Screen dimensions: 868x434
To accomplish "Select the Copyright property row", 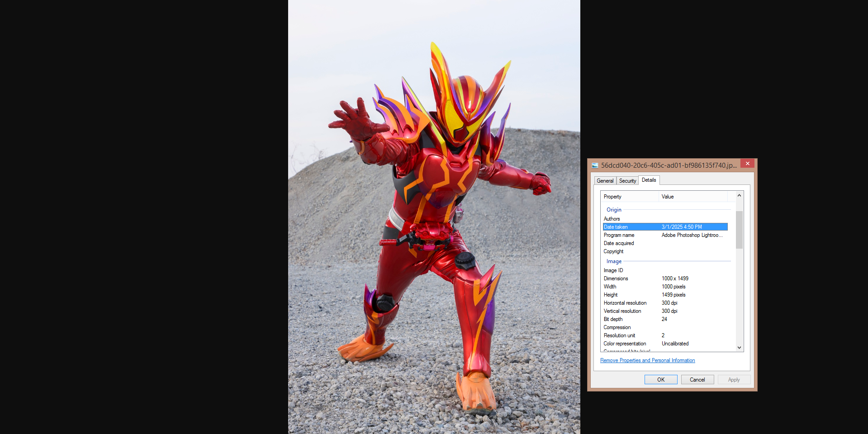I will click(x=665, y=251).
